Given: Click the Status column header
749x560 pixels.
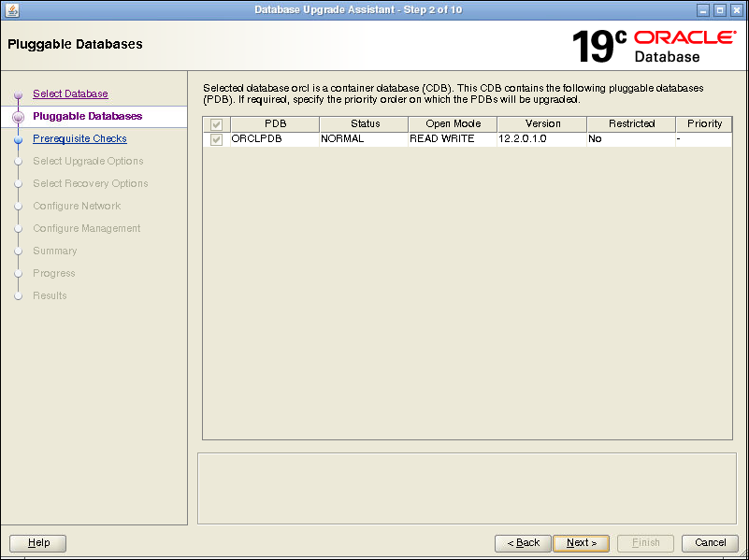Looking at the screenshot, I should (x=365, y=123).
